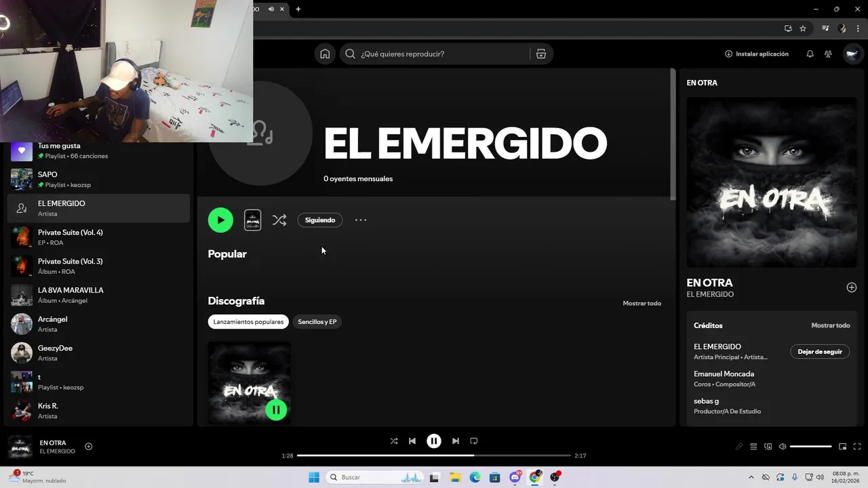Toggle repeat mode in player bar
The height and width of the screenshot is (488, 868).
(x=474, y=441)
